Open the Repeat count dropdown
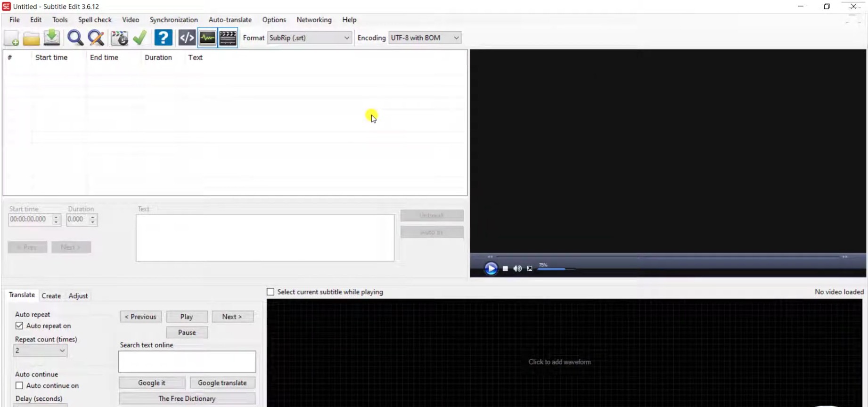This screenshot has width=868, height=407. pyautogui.click(x=41, y=350)
